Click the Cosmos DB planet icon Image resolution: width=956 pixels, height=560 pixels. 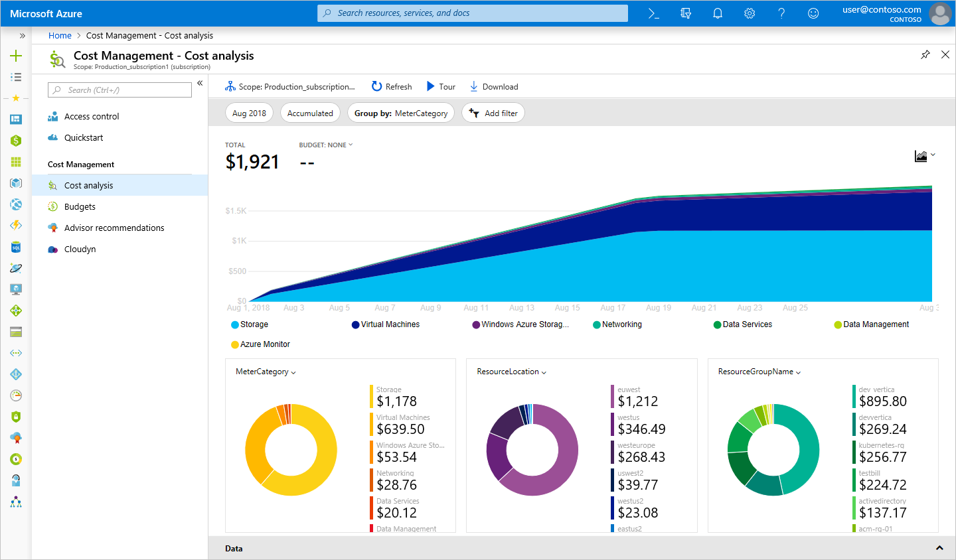pos(16,268)
